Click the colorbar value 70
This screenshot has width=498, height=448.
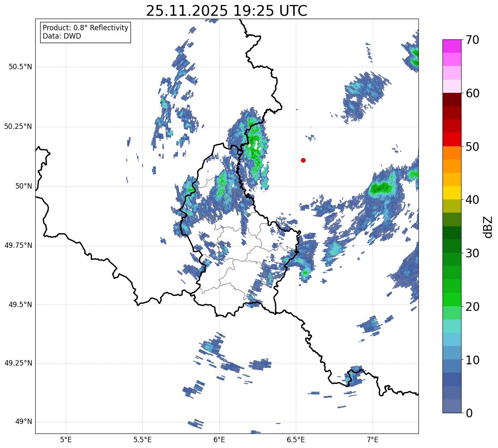tap(472, 40)
